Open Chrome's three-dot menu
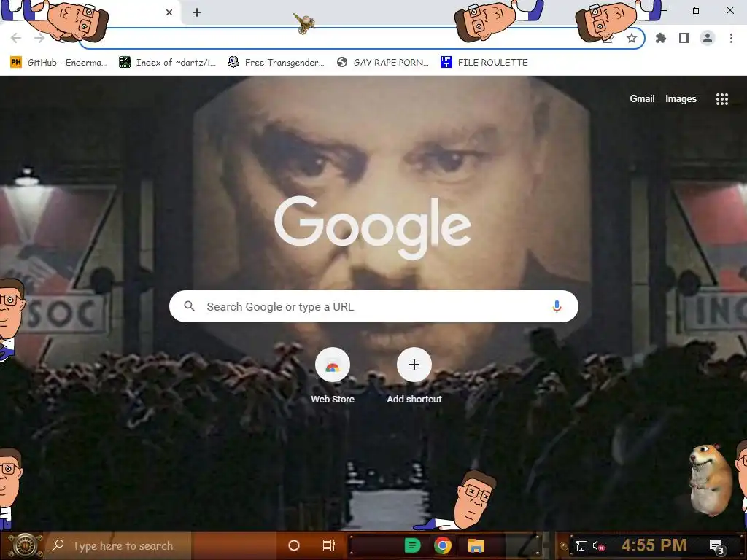Viewport: 747px width, 560px height. (x=731, y=38)
